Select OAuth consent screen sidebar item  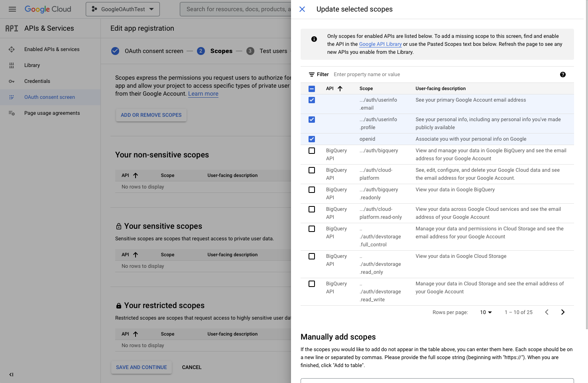50,97
